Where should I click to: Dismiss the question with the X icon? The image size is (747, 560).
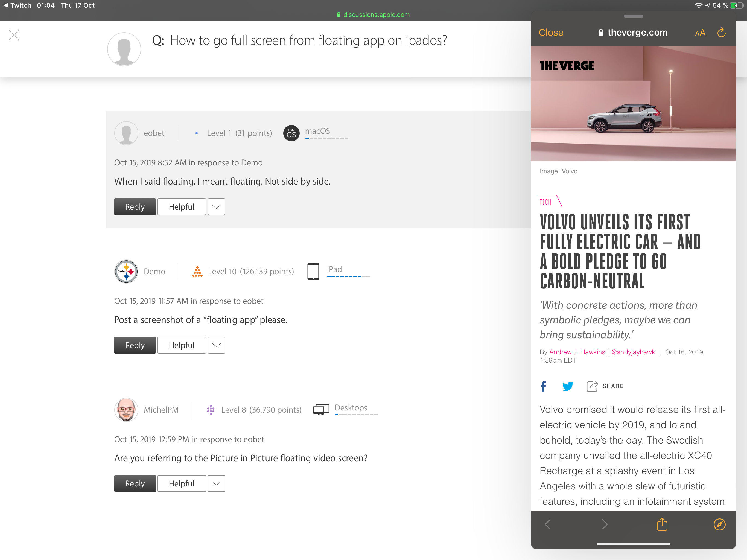13,35
